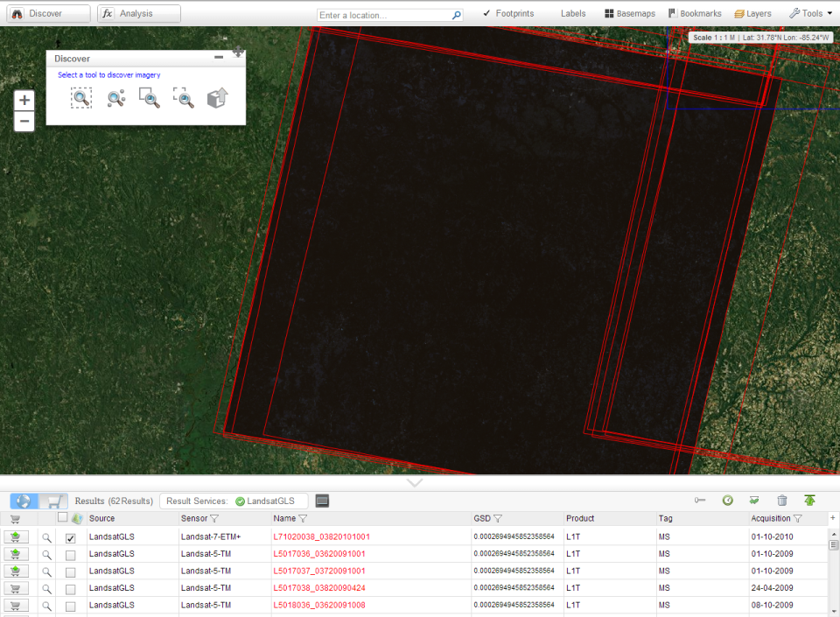
Task: Check the L5017036_03620091001 row checkbox
Action: pyautogui.click(x=70, y=555)
